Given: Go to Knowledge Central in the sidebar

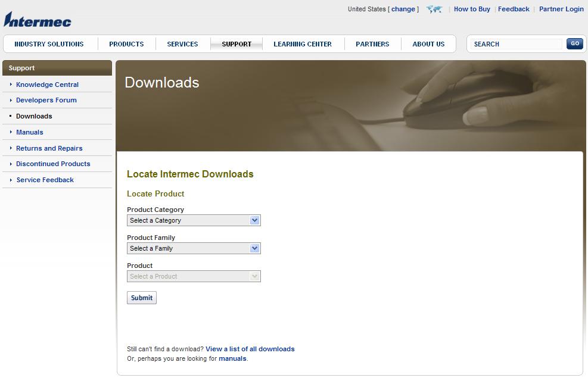Looking at the screenshot, I should [x=47, y=85].
